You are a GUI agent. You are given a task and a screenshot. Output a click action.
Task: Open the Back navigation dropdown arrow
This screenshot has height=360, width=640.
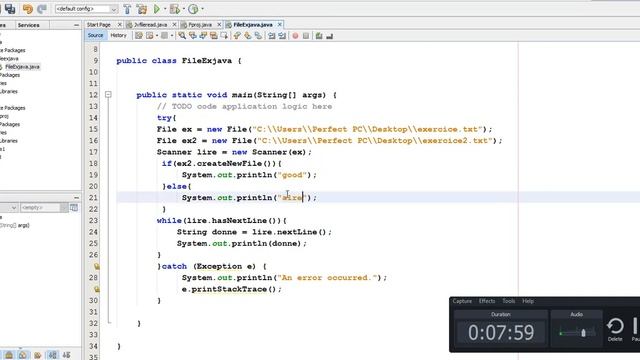tap(157, 36)
